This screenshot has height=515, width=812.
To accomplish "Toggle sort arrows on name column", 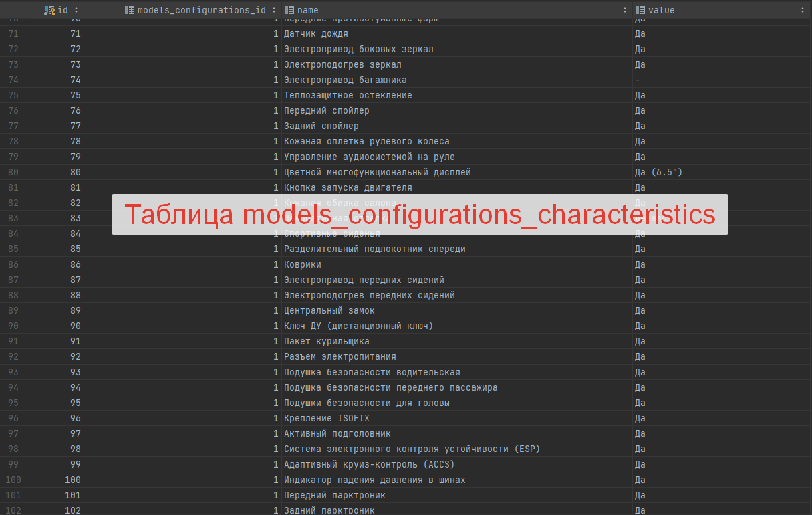I will click(625, 10).
